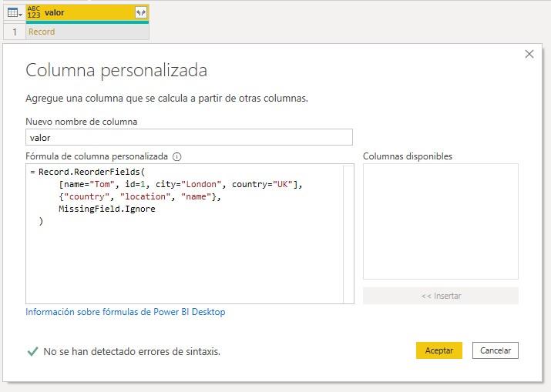Click the Aceptar button

tap(439, 350)
